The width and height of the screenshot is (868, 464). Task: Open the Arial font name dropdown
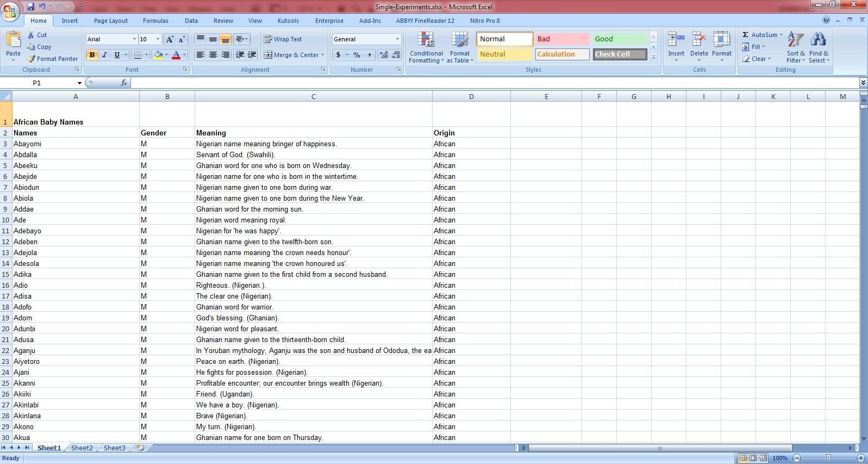134,39
